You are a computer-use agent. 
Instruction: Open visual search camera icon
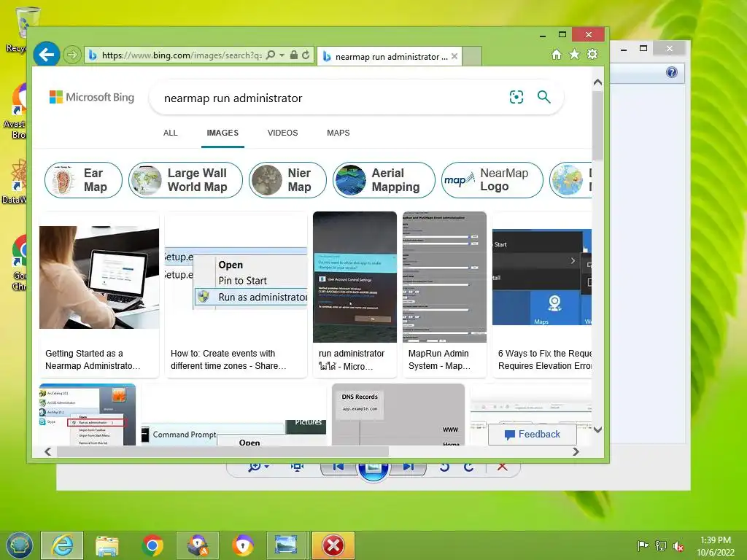[516, 97]
